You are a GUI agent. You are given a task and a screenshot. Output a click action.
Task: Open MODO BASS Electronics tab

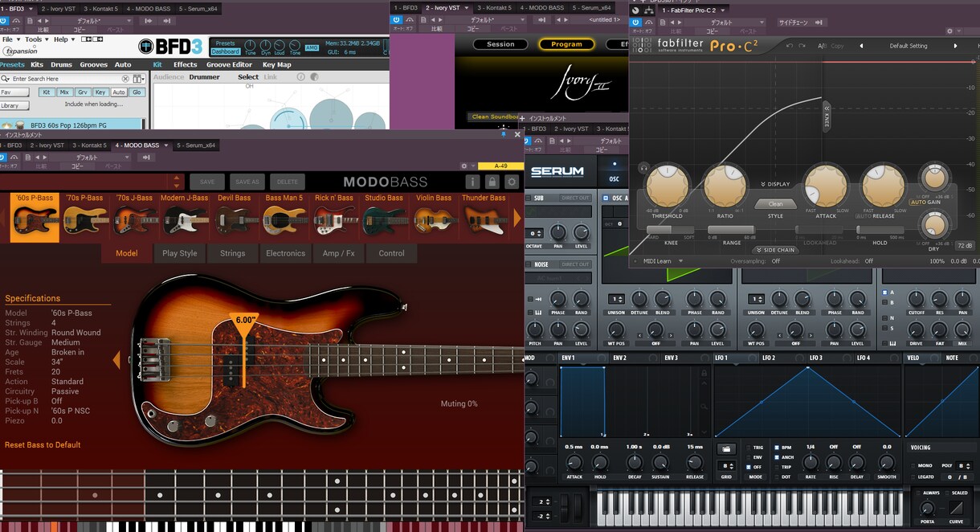(286, 253)
